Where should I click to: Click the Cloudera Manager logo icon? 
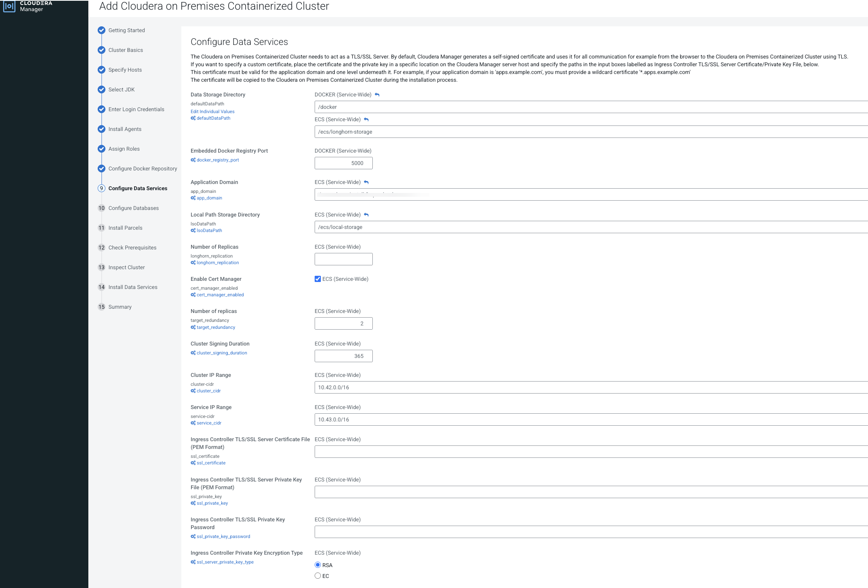tap(9, 6)
